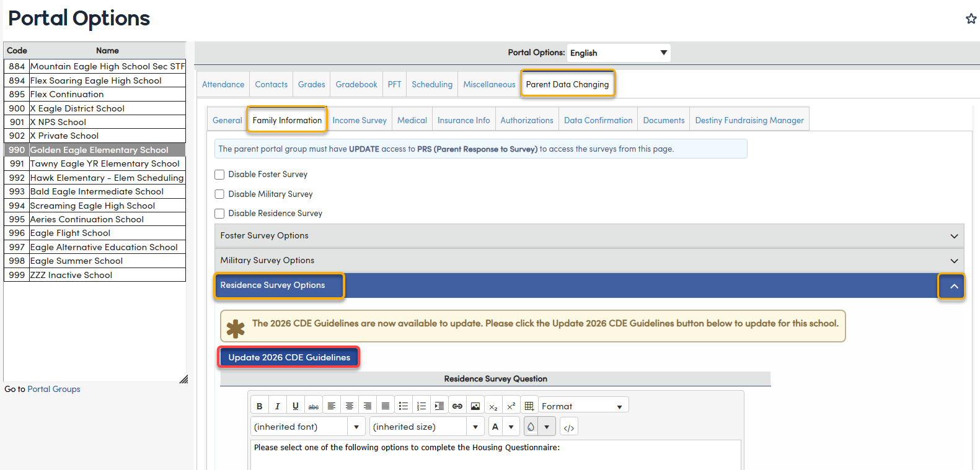Select the Family Information sub-tab
This screenshot has width=980, height=470.
(287, 121)
